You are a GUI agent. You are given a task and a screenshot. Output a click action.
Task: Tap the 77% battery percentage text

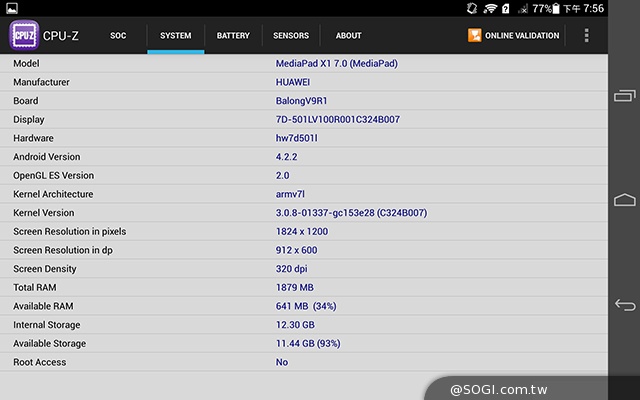542,8
